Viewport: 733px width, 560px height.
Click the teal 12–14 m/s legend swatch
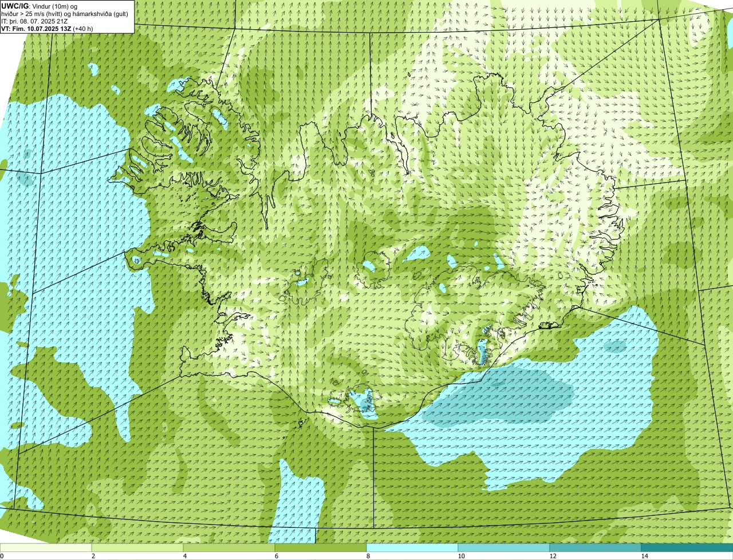click(x=596, y=548)
